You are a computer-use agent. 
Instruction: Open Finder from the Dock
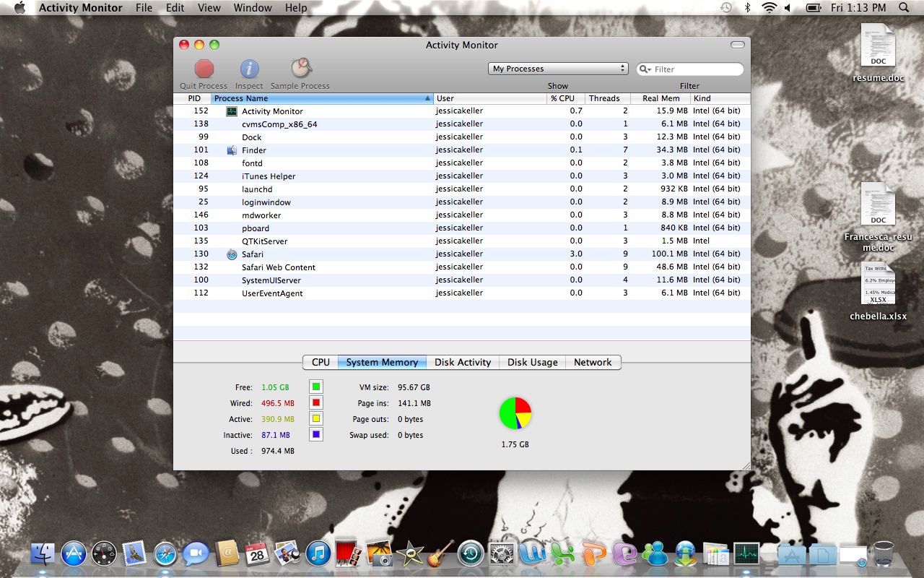[x=43, y=554]
